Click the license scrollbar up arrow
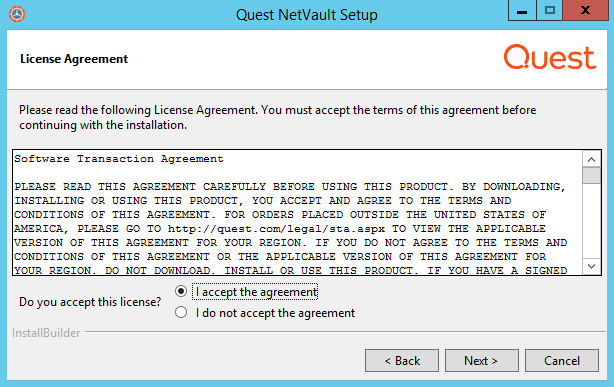This screenshot has height=387, width=614. tap(591, 159)
